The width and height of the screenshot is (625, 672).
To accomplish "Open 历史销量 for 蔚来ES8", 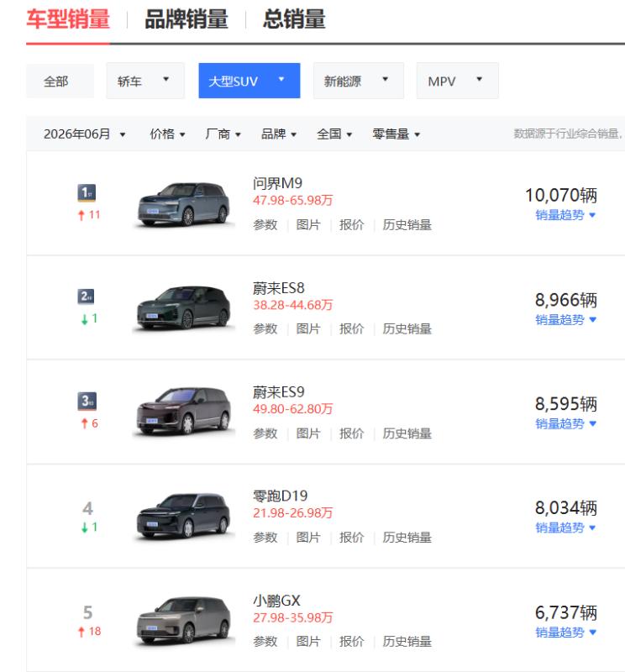I will coord(407,328).
